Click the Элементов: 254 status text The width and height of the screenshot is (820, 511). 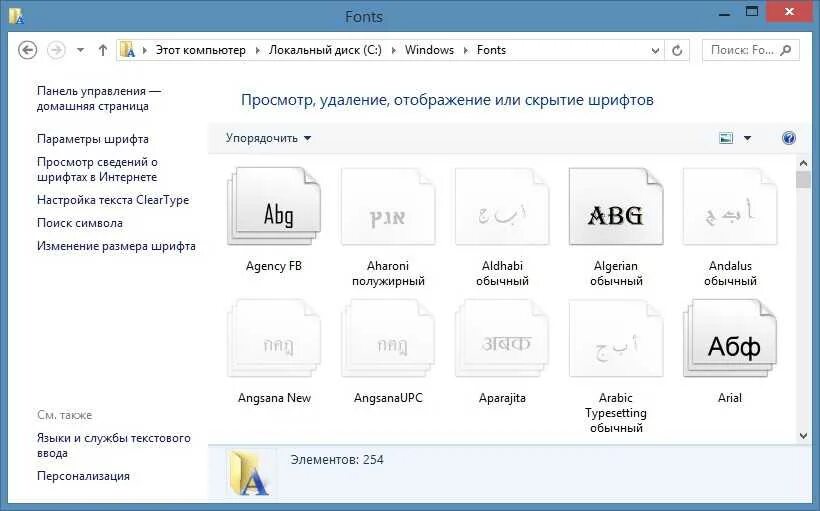337,460
